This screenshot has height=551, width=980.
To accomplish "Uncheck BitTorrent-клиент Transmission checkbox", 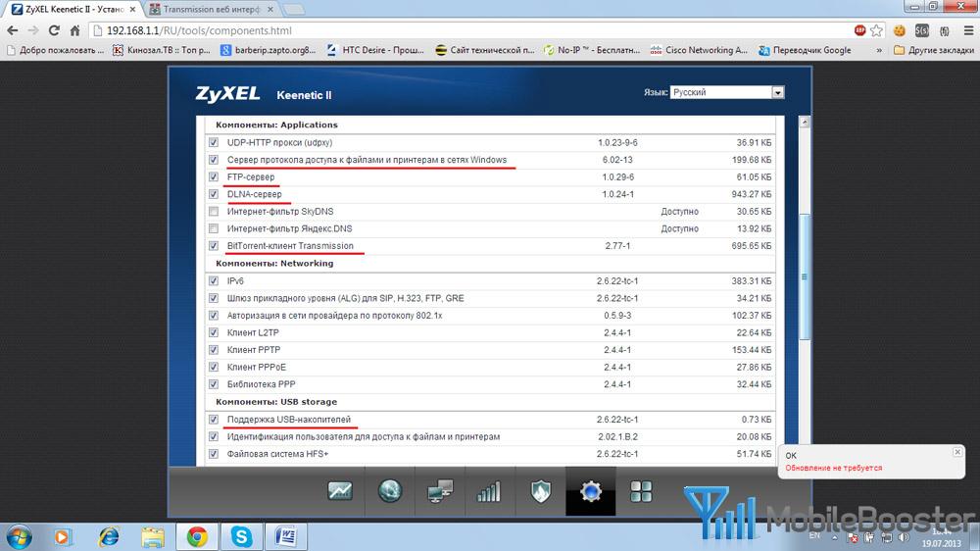I will coord(214,246).
